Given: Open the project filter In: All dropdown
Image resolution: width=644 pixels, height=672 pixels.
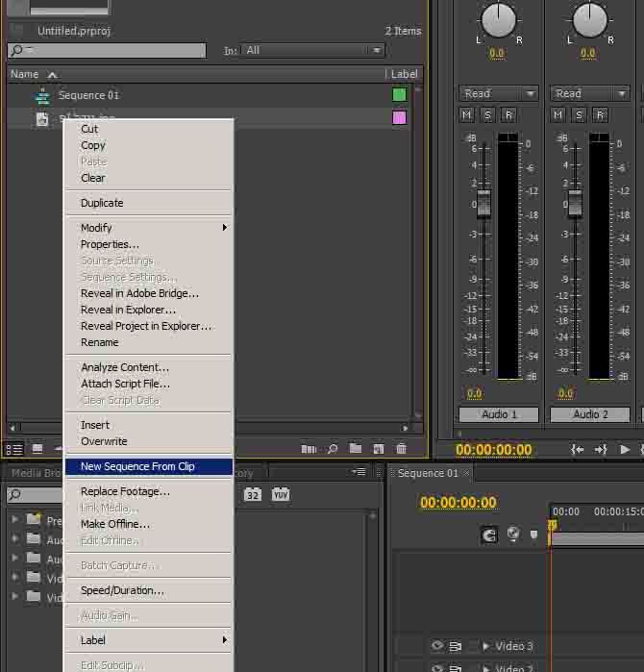Looking at the screenshot, I should click(x=313, y=50).
